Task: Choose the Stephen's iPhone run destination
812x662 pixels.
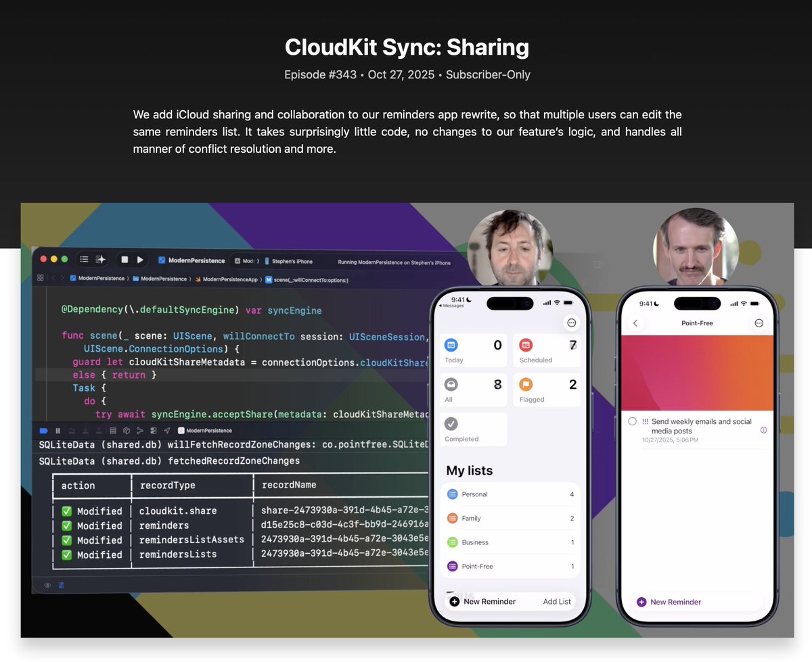Action: [x=288, y=261]
